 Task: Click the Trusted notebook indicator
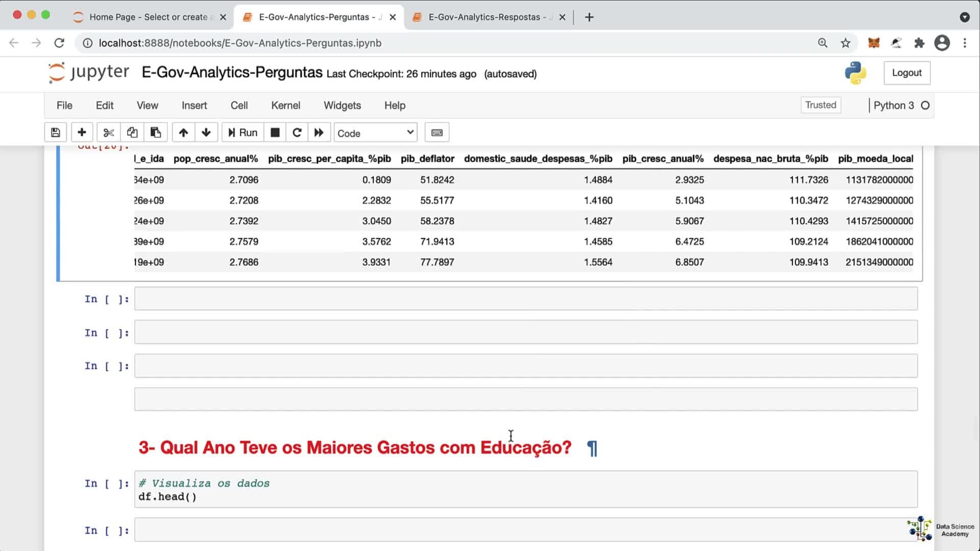pyautogui.click(x=821, y=105)
